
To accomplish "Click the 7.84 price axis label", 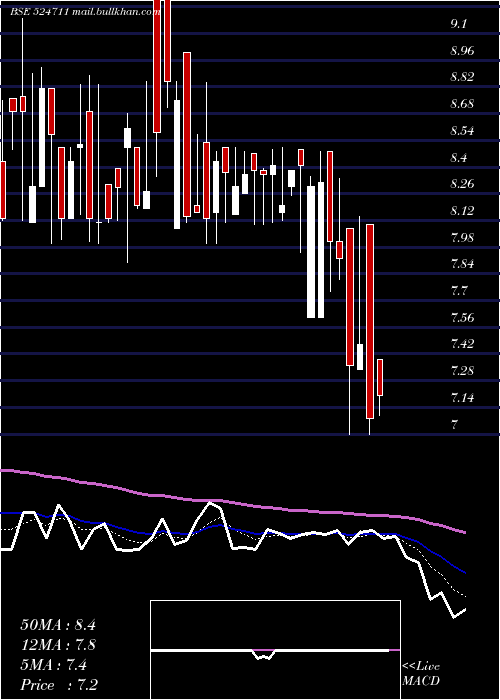I will pos(462,263).
